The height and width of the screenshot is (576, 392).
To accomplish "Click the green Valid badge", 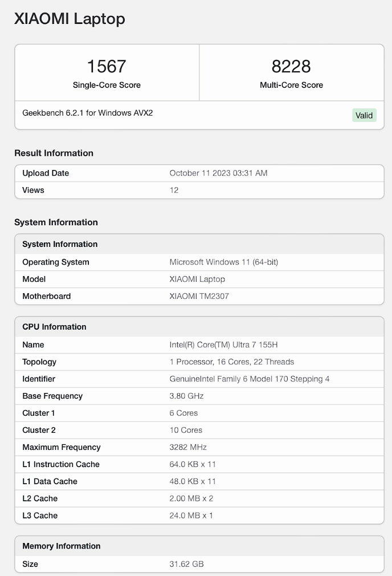I will point(364,115).
